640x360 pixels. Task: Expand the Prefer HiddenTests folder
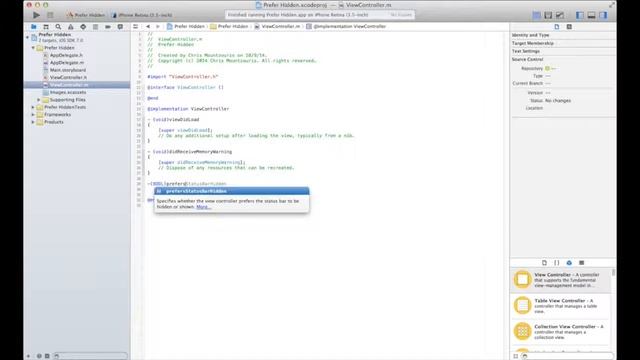(33, 107)
